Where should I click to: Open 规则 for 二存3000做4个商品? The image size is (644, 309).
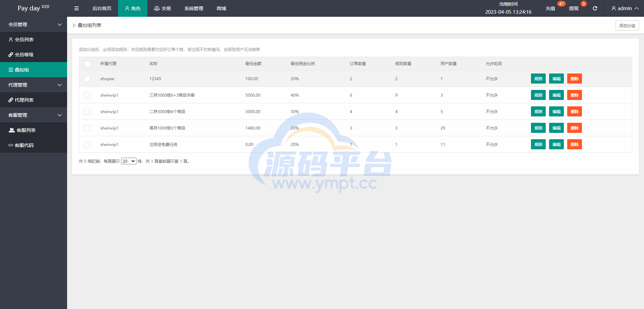[538, 112]
